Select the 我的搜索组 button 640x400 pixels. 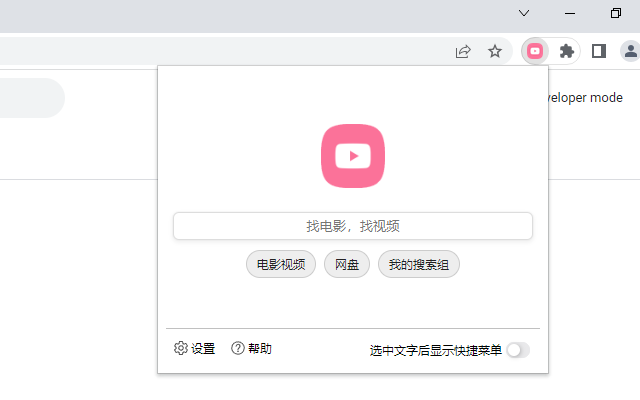point(419,264)
